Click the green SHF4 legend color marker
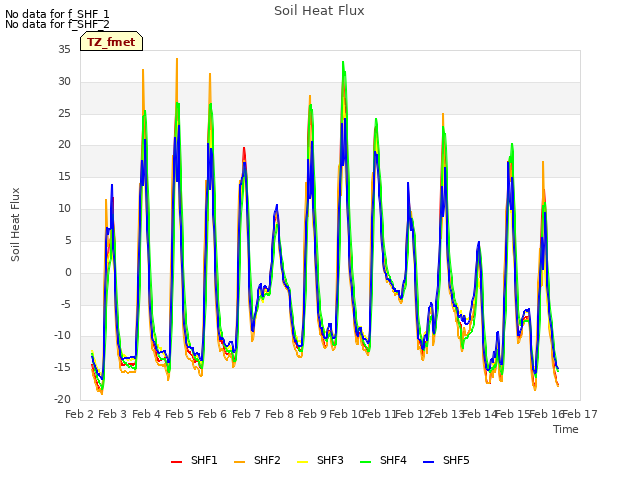 pyautogui.click(x=366, y=462)
